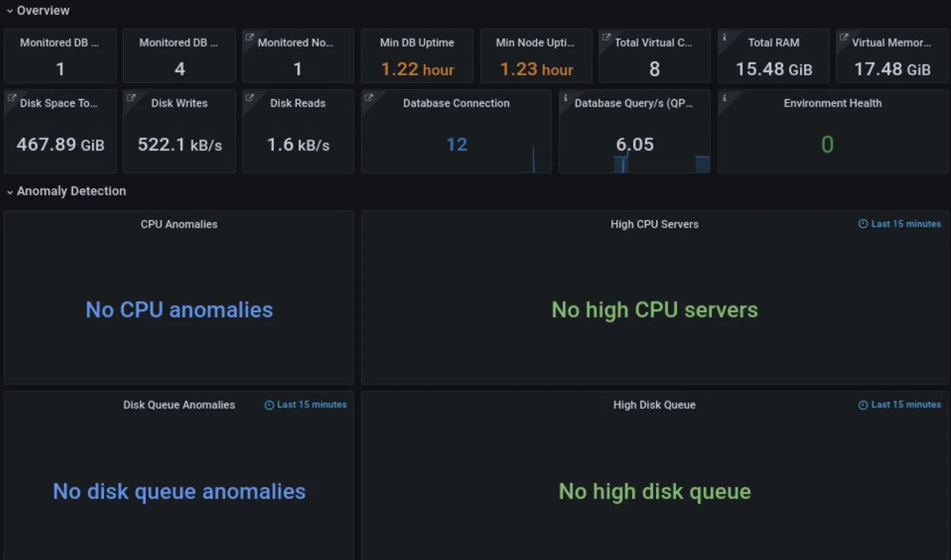Click the info icon on Total RAM panel
Viewport: 951px width, 560px height.
(724, 37)
